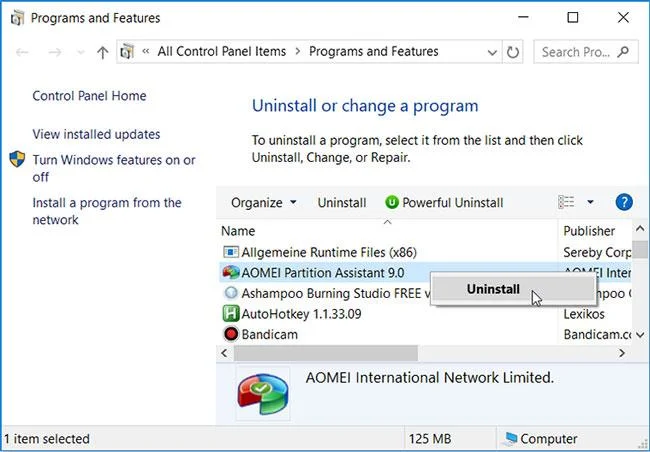Click the green Powerful Uninstall icon

point(392,202)
